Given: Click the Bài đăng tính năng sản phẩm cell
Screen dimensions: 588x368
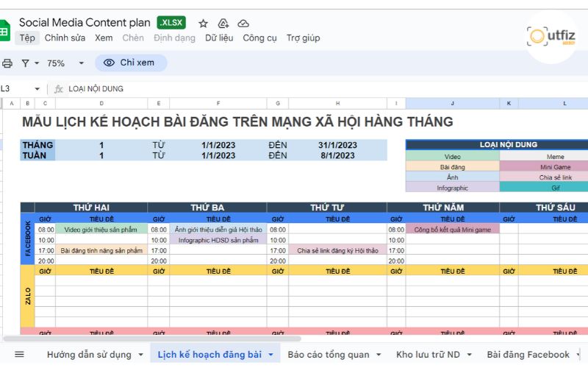Looking at the screenshot, I should coord(101,250).
